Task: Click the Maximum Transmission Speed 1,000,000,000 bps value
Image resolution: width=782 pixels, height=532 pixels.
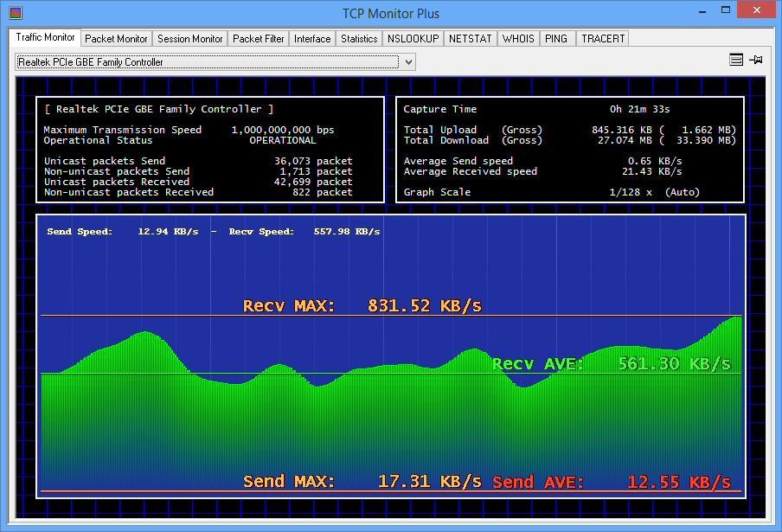Action: tap(282, 130)
